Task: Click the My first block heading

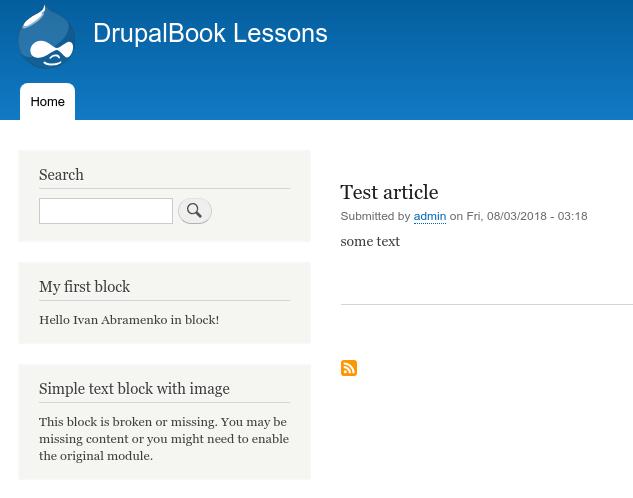Action: pos(84,287)
